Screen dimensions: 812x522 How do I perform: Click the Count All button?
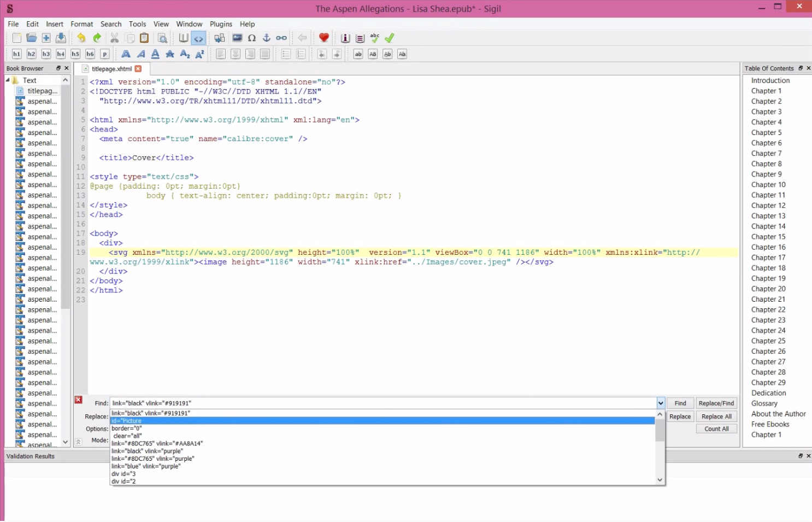click(716, 429)
